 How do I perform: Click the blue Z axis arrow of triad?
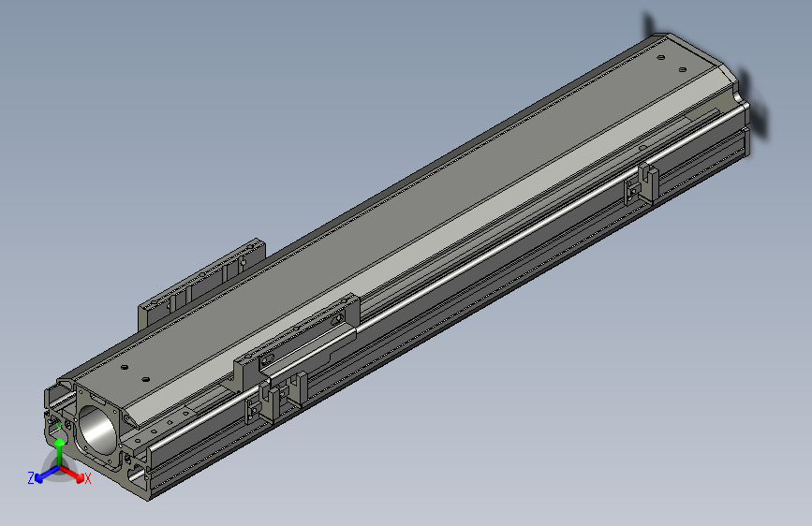click(x=46, y=475)
